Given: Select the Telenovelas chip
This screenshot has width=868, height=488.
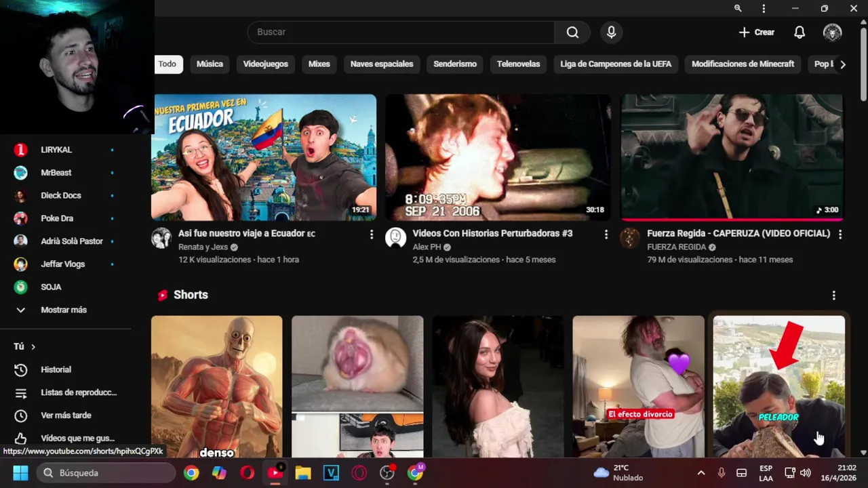Looking at the screenshot, I should click(x=518, y=64).
